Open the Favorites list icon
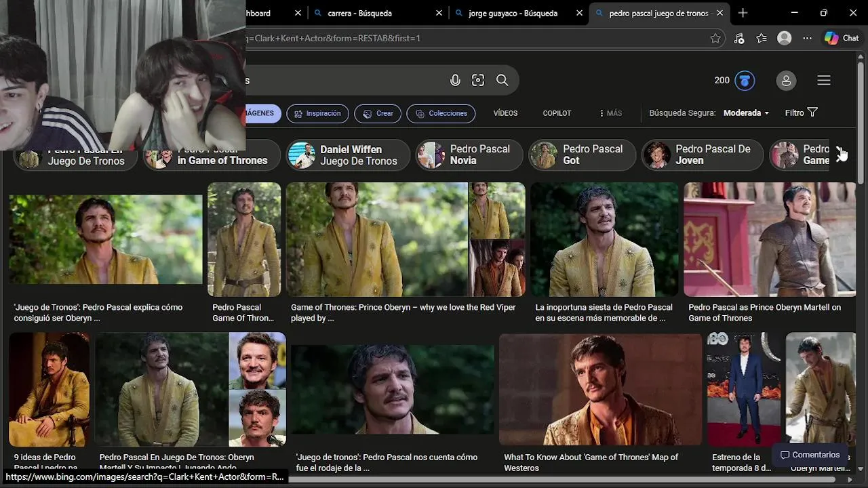The width and height of the screenshot is (868, 488). (762, 39)
